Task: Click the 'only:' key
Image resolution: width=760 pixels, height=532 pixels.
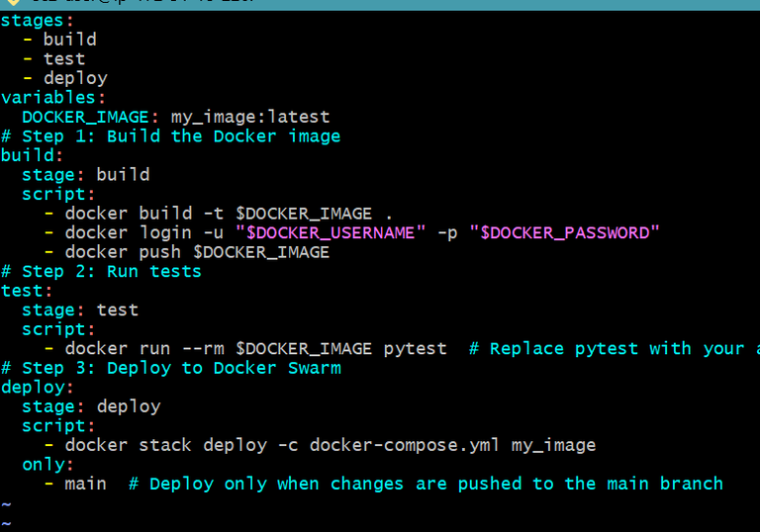Action: (47, 465)
